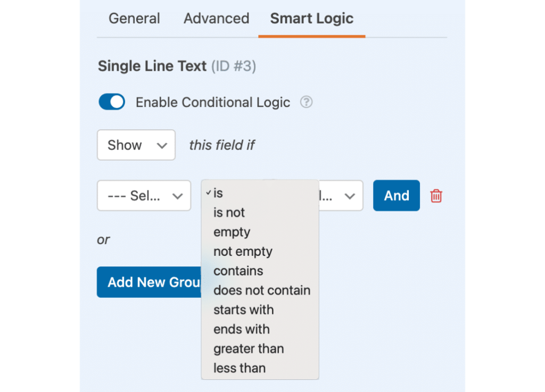The width and height of the screenshot is (545, 392).
Task: Toggle Enable Conditional Logic off
Action: pyautogui.click(x=111, y=102)
